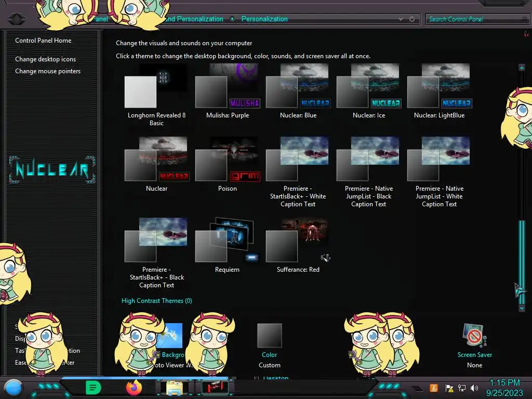Open the Desktop Background image icon
This screenshot has width=532, height=399.
coord(171,335)
